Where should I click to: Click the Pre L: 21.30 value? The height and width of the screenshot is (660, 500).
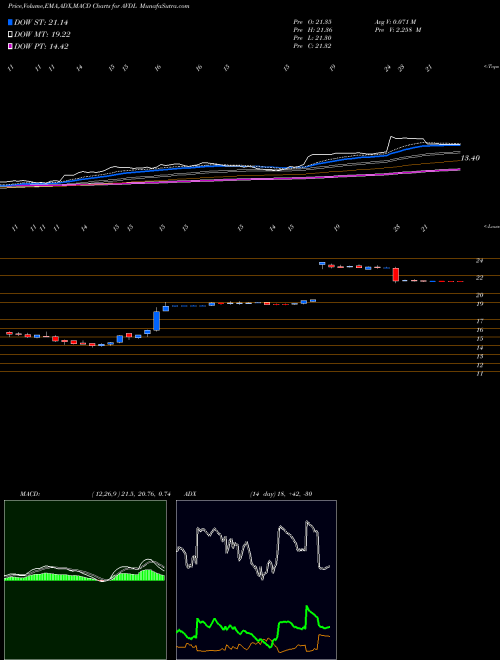(x=312, y=38)
